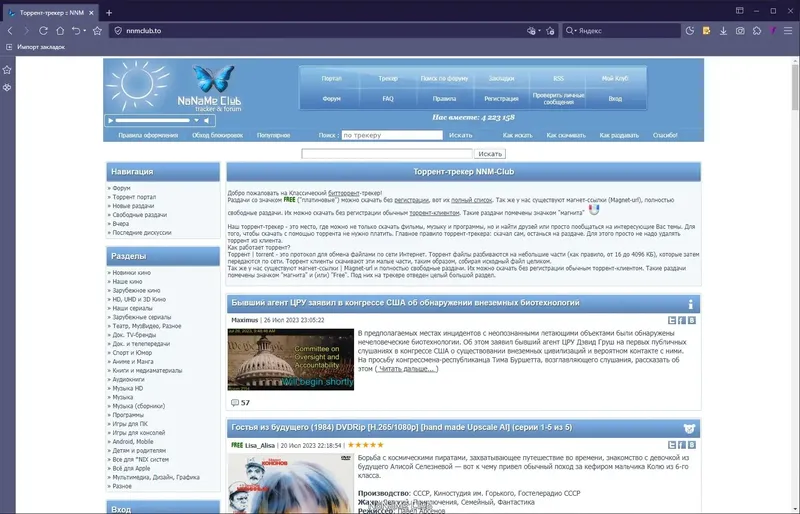Go back with the browser back arrow
This screenshot has width=800, height=514.
[10, 31]
